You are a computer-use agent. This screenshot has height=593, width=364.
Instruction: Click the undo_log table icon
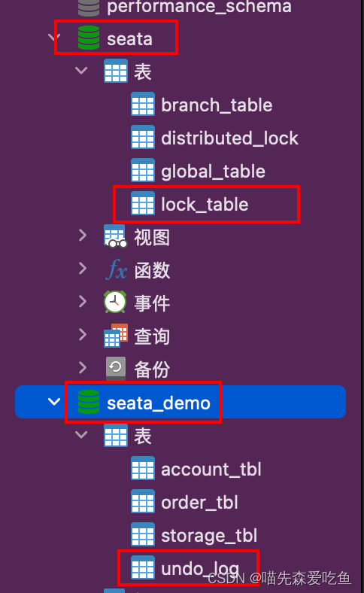(143, 568)
